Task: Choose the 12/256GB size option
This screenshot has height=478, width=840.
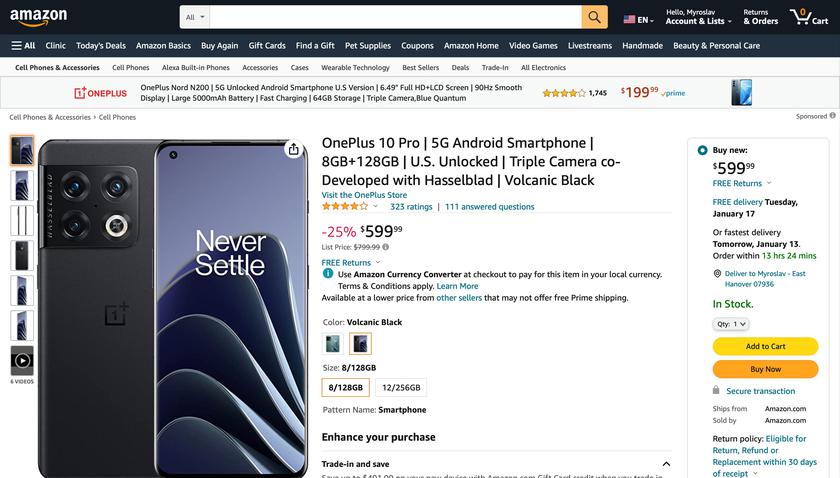Action: tap(401, 388)
